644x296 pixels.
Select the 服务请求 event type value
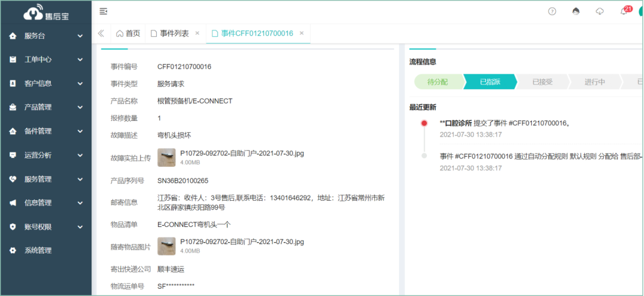(171, 84)
